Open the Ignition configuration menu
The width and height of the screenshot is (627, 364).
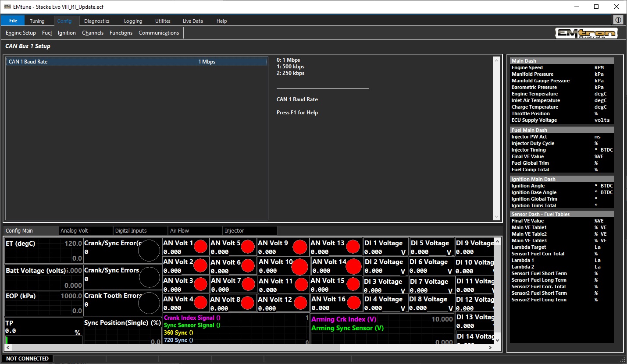pyautogui.click(x=67, y=33)
